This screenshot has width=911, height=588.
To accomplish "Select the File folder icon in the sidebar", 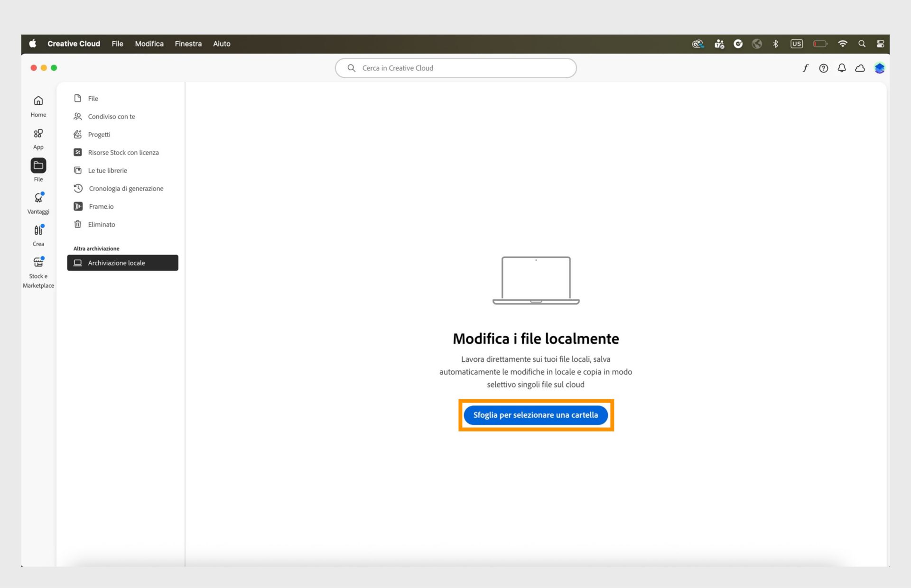I will [x=38, y=165].
